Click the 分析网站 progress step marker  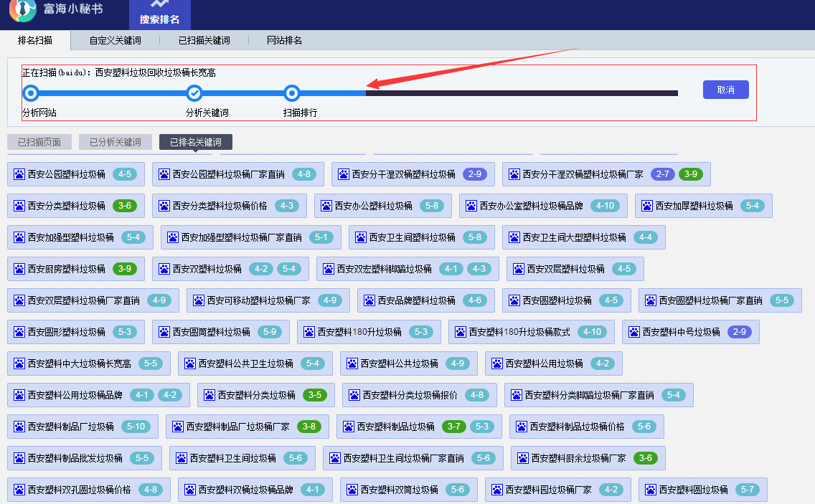[x=30, y=92]
